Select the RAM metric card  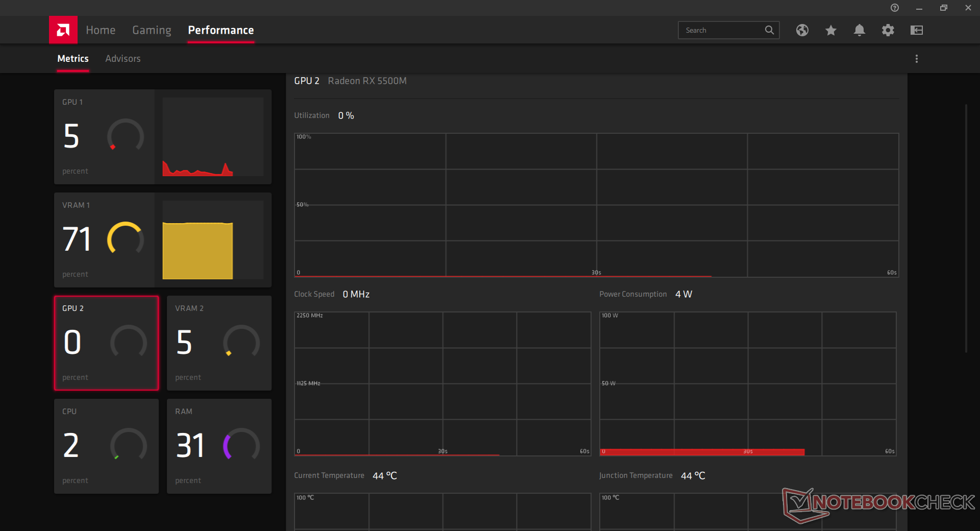219,446
